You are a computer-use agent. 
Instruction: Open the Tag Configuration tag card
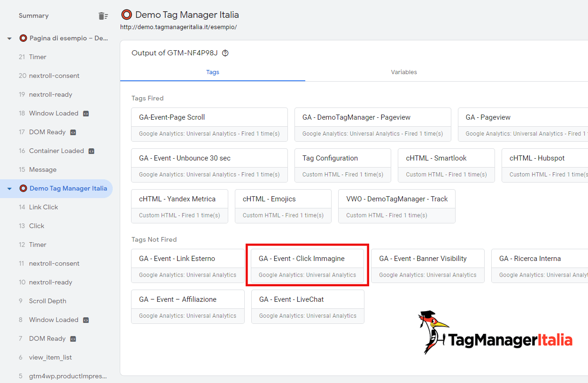click(x=343, y=166)
